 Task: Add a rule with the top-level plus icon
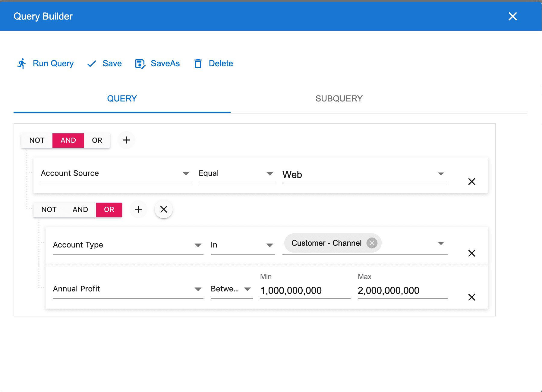[x=126, y=140]
